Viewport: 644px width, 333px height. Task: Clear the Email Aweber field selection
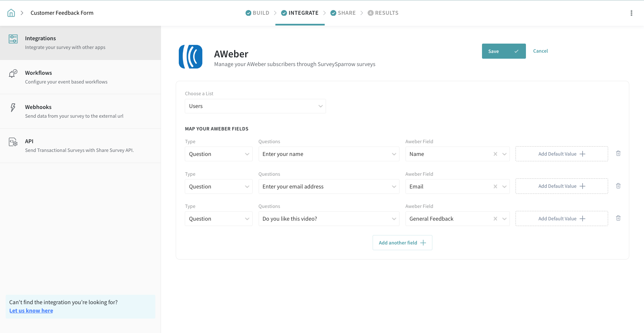(495, 187)
